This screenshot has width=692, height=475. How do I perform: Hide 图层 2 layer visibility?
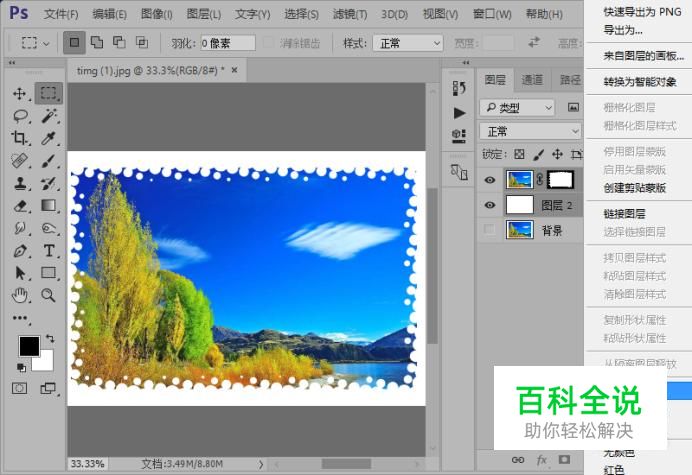click(x=489, y=205)
